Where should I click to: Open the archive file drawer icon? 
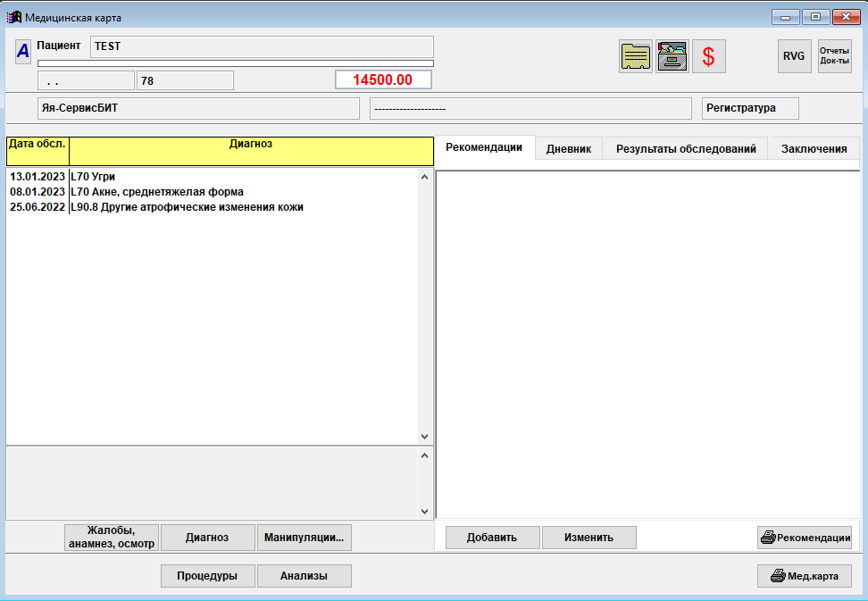click(672, 56)
